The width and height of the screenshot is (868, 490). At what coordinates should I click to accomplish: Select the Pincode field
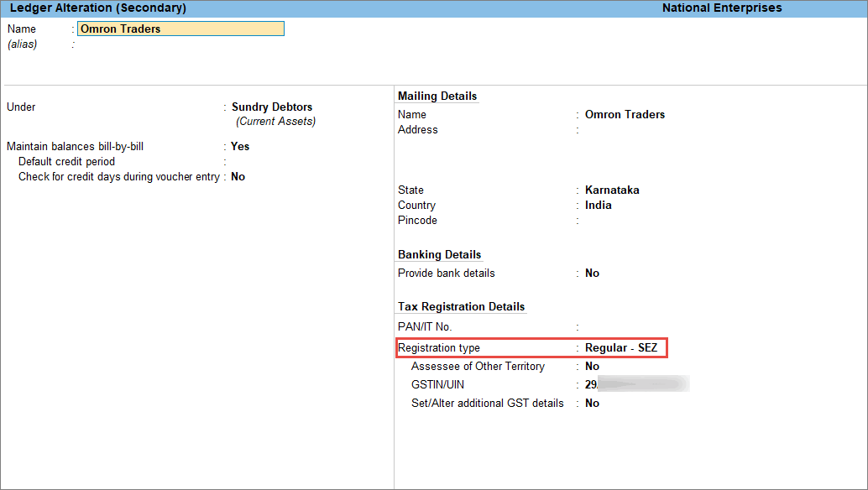pyautogui.click(x=625, y=221)
